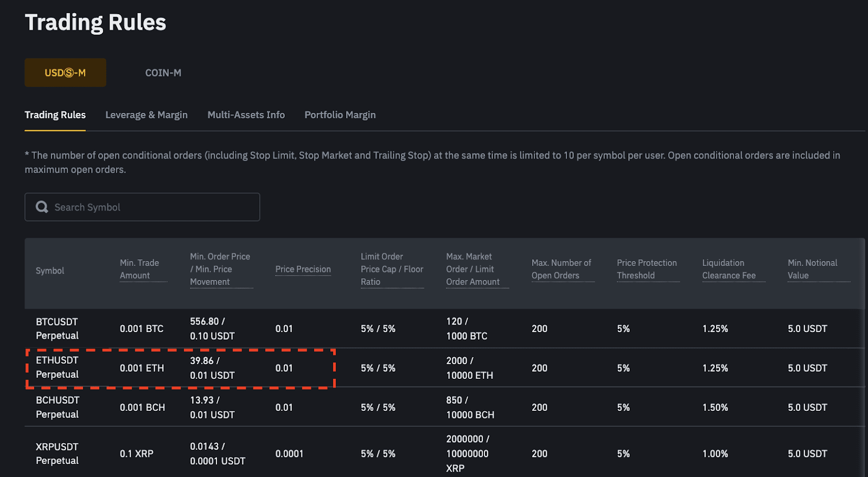Screen dimensions: 868x477
Task: Click the Min. Trade Amount column header
Action: click(139, 269)
